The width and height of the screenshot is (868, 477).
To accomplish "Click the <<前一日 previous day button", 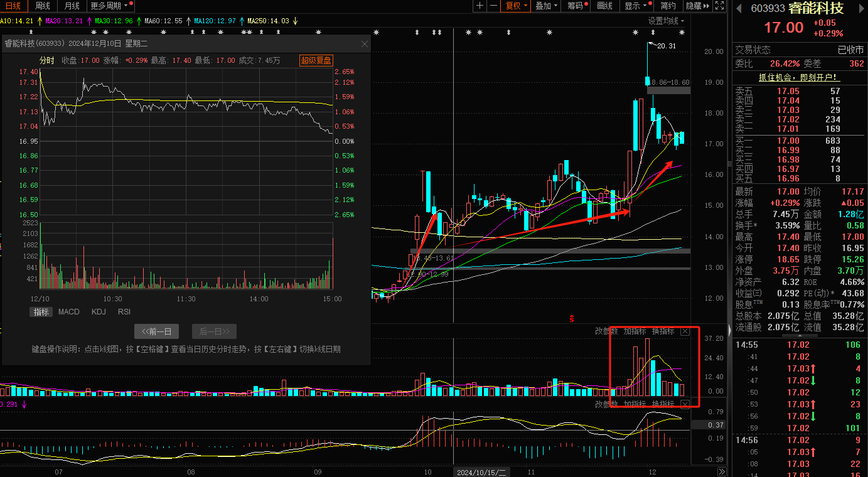I will [157, 331].
